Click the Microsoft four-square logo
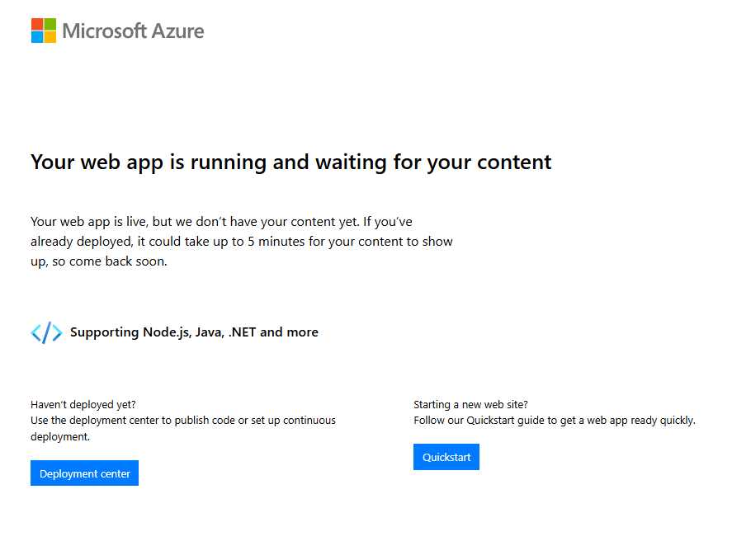The width and height of the screenshot is (732, 560). (44, 31)
